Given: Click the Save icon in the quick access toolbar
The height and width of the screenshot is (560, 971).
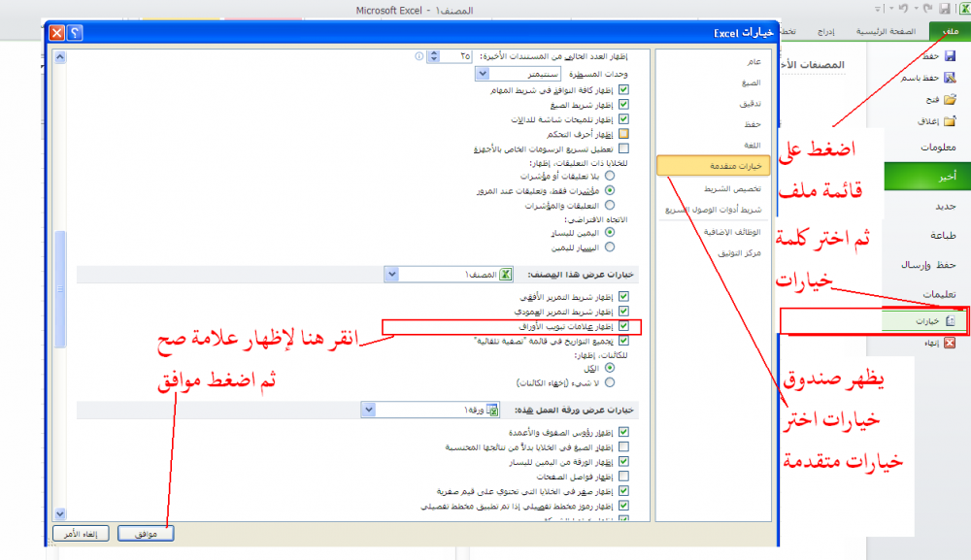Looking at the screenshot, I should pyautogui.click(x=945, y=9).
